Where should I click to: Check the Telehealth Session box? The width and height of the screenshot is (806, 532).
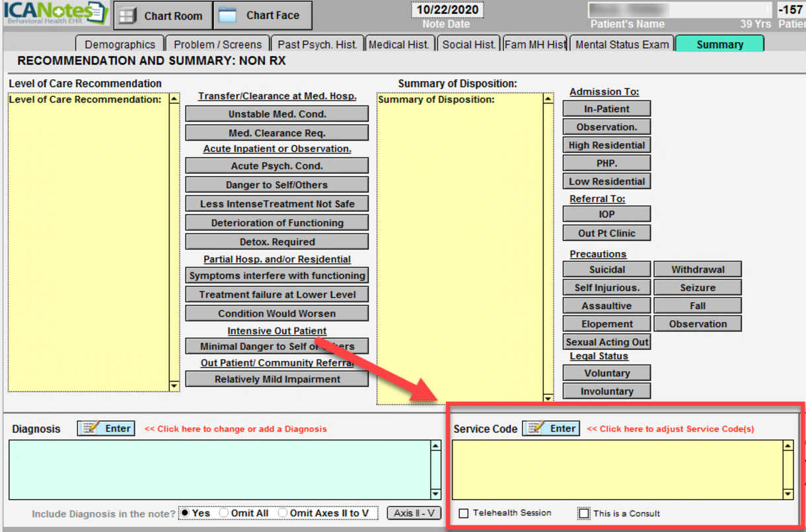pyautogui.click(x=464, y=513)
